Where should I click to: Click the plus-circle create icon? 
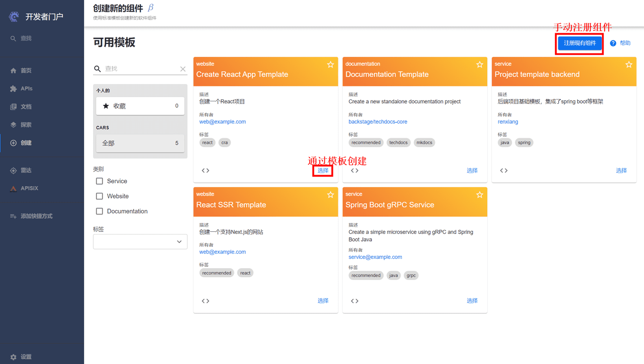pos(13,143)
